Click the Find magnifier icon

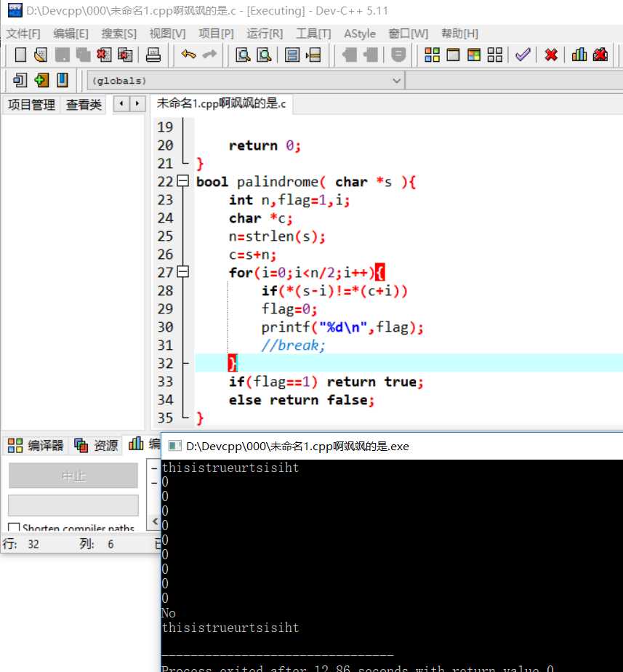(x=243, y=55)
